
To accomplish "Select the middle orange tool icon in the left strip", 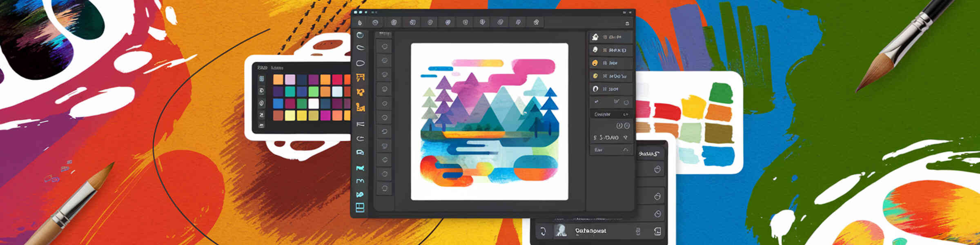I will click(x=360, y=92).
